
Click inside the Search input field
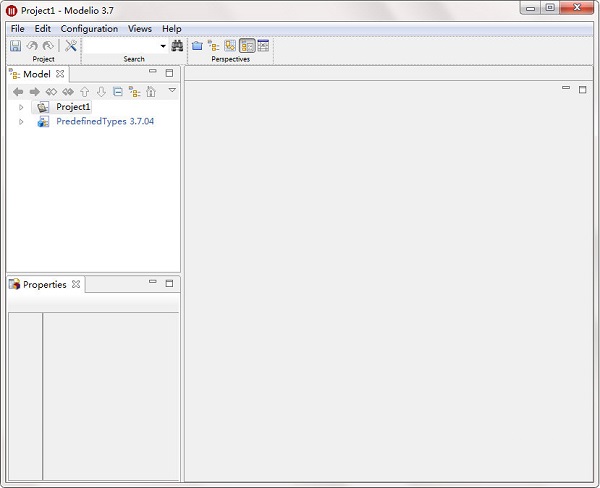pos(122,46)
